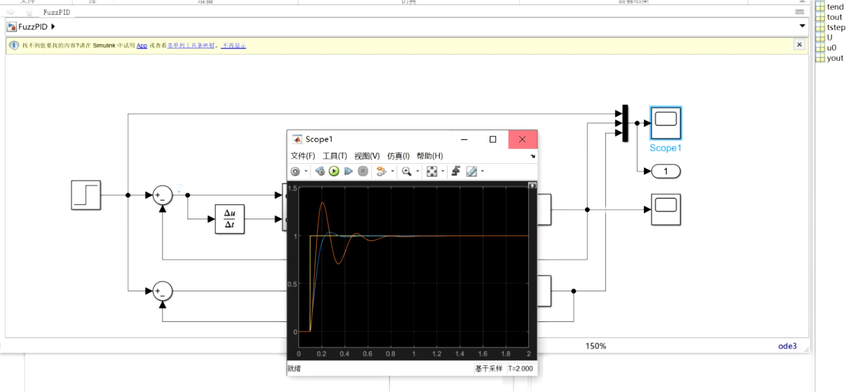
Task: Dismiss the yellow banner with the X button
Action: [x=799, y=44]
